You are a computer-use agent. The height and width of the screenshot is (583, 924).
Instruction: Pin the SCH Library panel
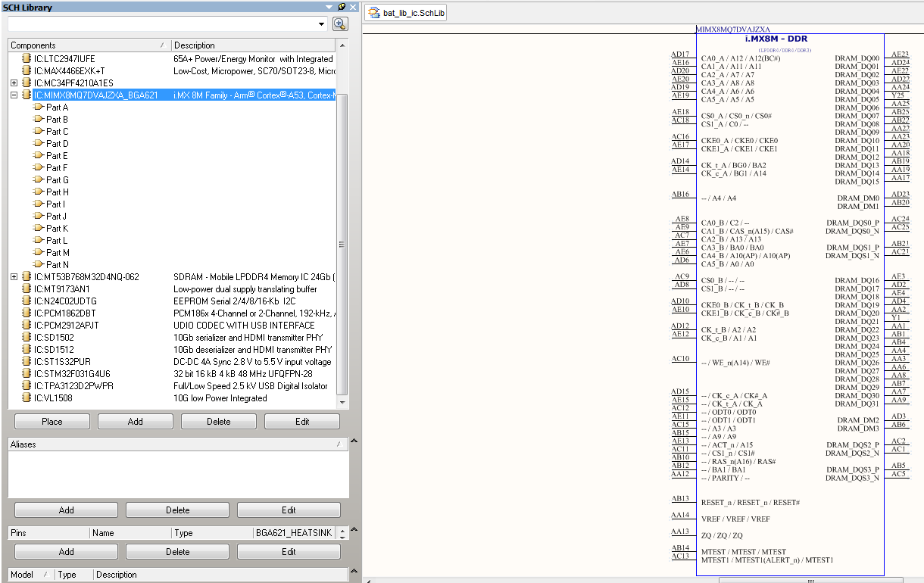[342, 7]
